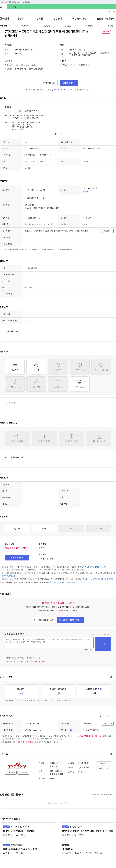Select the 차량유지비 welfare icon
Screen dimensions: 116x868
[x=58, y=367]
